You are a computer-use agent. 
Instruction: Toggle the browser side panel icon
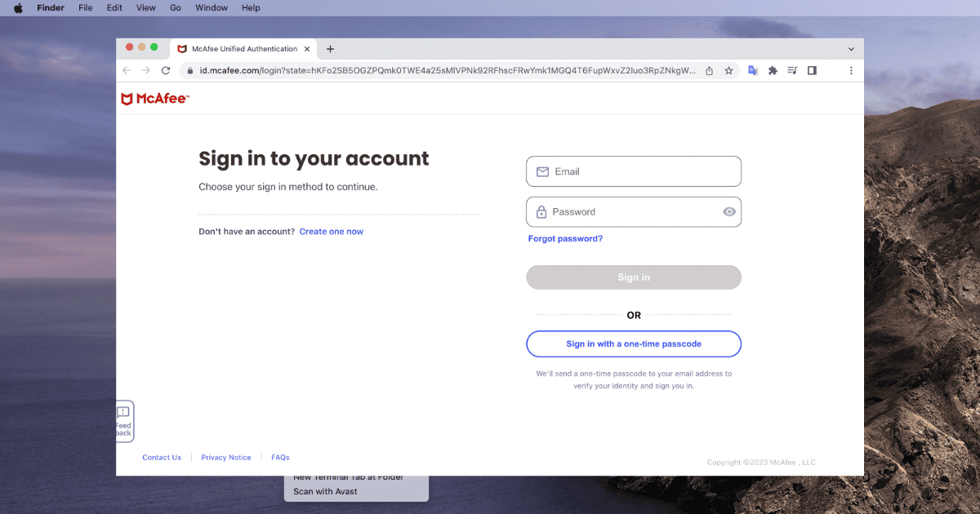pyautogui.click(x=812, y=71)
